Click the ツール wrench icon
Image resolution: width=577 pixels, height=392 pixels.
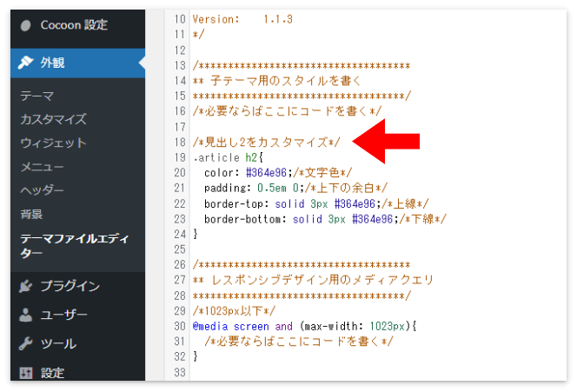(26, 343)
